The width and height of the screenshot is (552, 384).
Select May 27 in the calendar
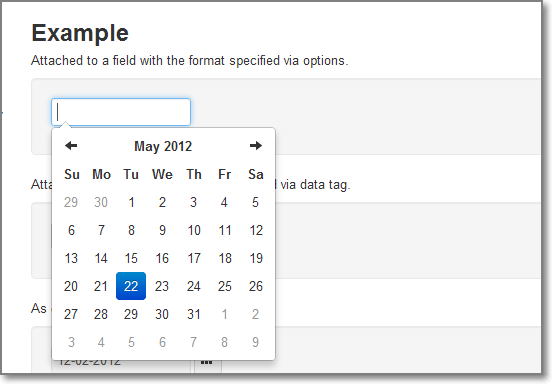pyautogui.click(x=71, y=314)
